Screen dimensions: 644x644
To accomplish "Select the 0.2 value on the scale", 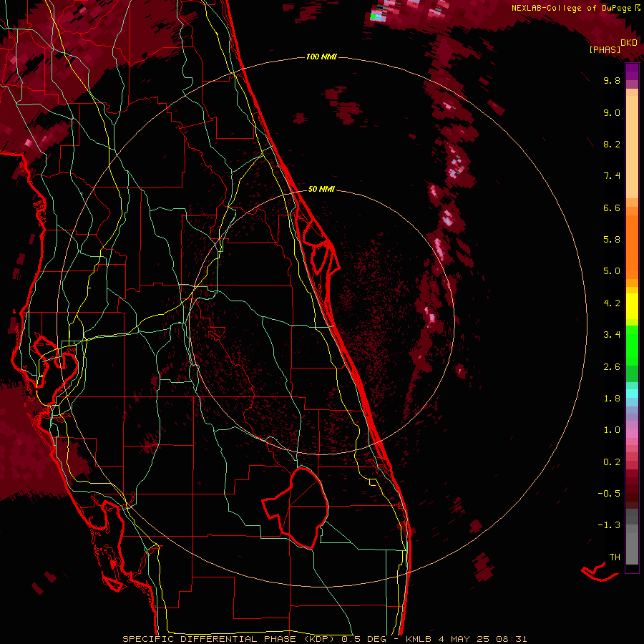I will pos(612,462).
